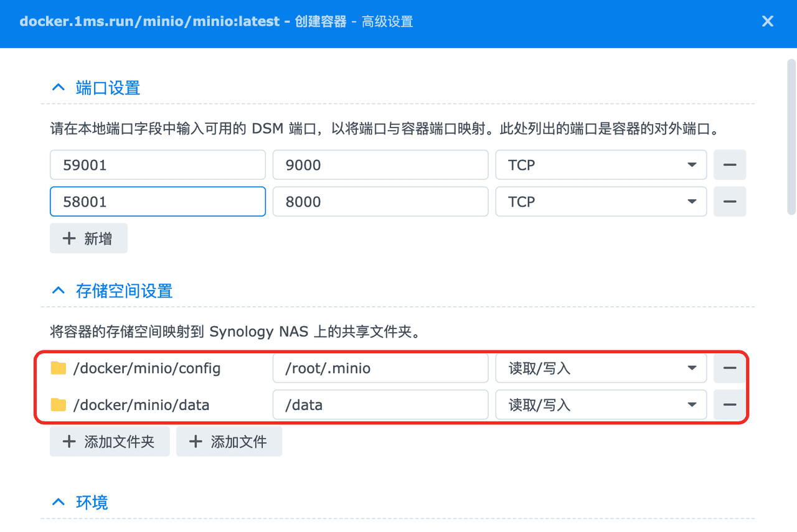This screenshot has width=797, height=532.
Task: Click the plus icon on 添加文件 button
Action: tap(195, 441)
